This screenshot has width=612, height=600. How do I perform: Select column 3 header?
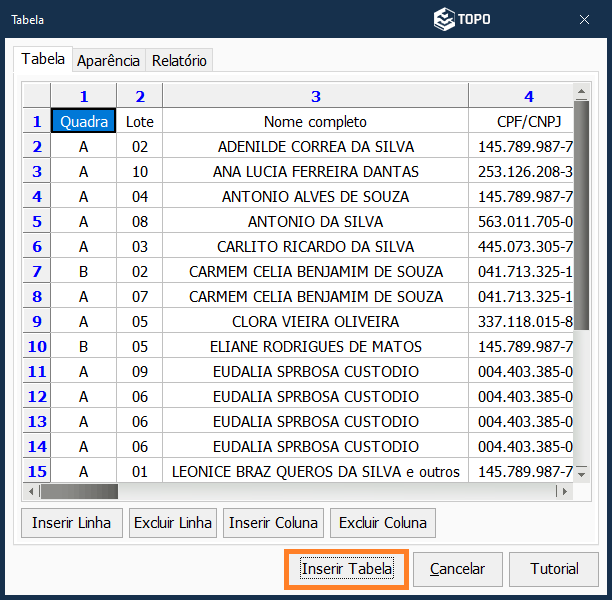click(315, 96)
